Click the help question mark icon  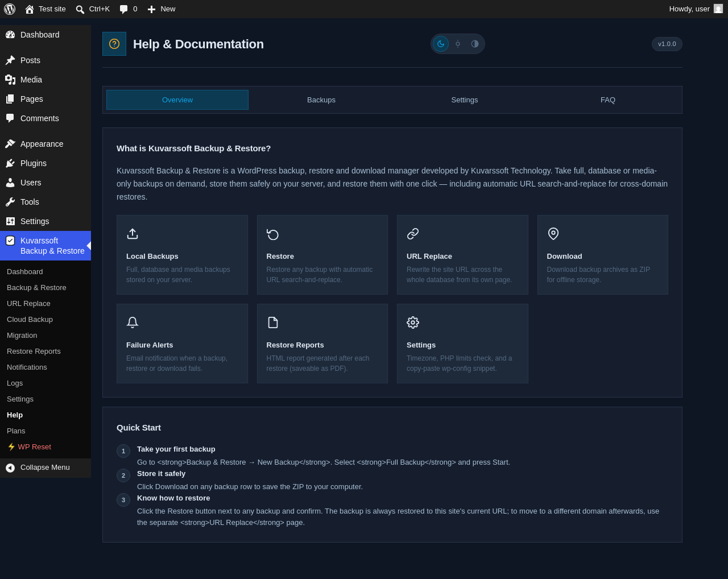pos(114,44)
